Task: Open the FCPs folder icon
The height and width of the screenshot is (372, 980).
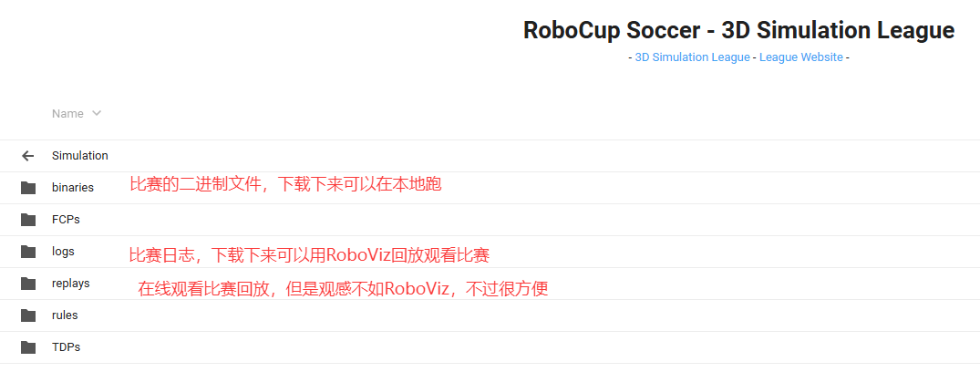Action: [x=28, y=220]
